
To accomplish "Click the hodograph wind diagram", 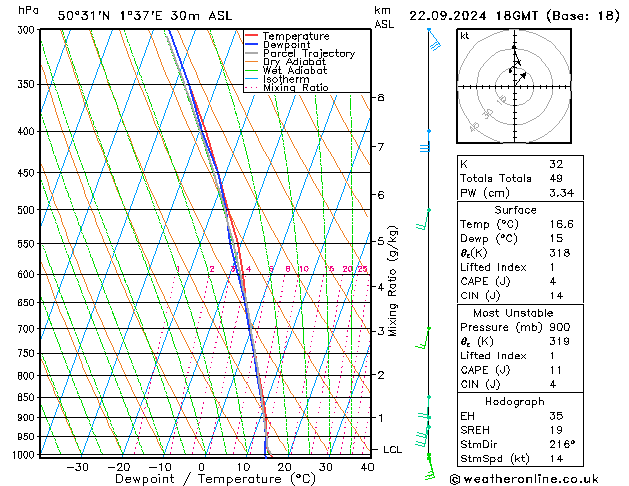I will tap(514, 86).
